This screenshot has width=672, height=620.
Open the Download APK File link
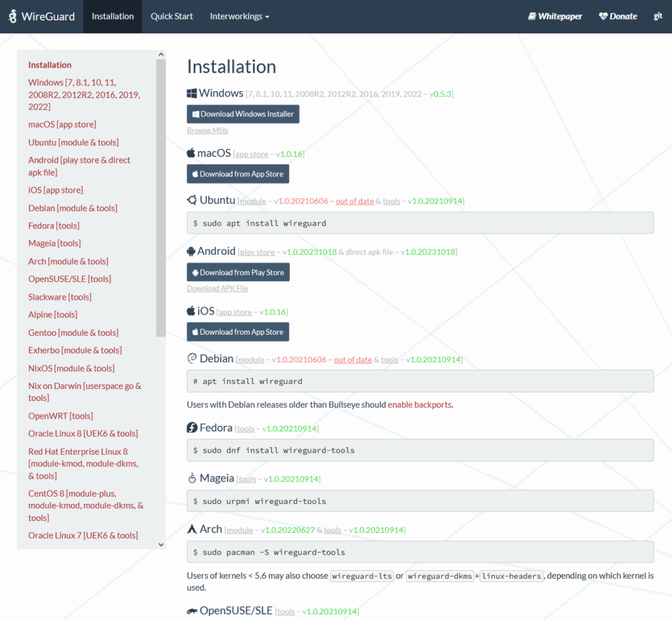[217, 289]
